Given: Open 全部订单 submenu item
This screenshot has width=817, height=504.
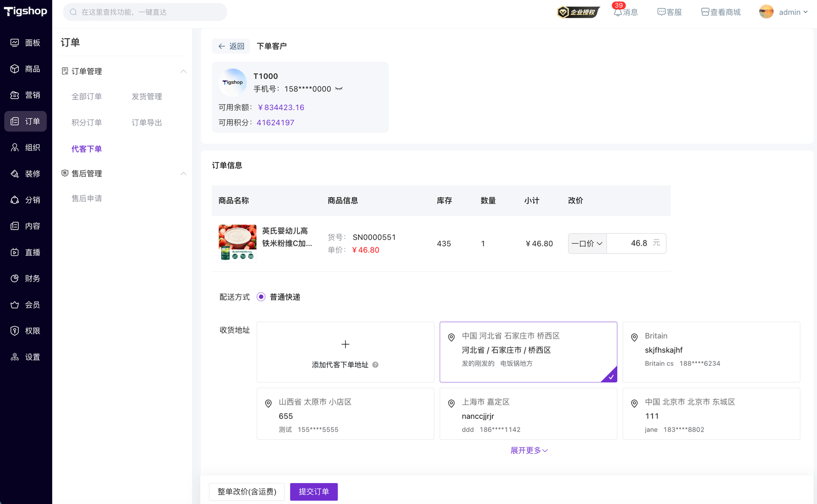Looking at the screenshot, I should (86, 96).
